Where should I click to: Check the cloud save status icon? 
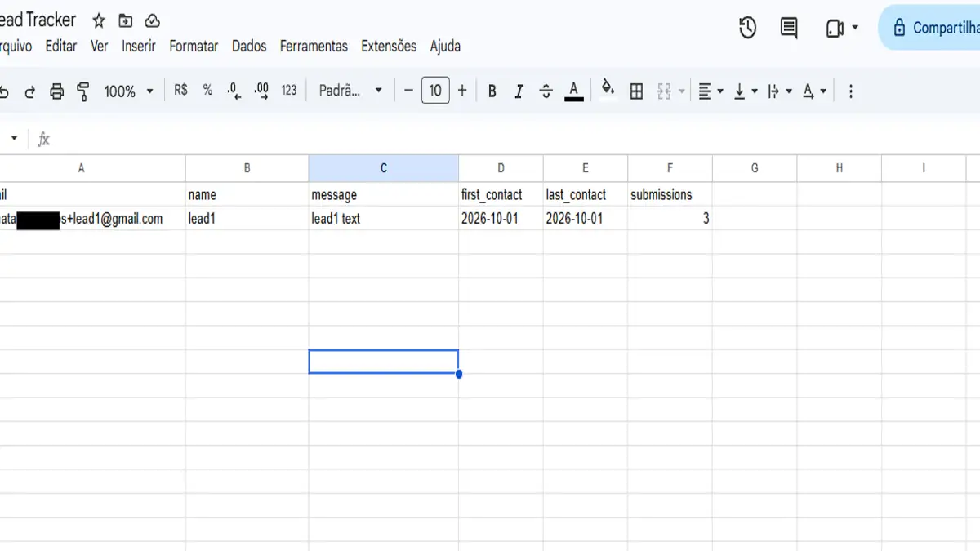click(153, 21)
